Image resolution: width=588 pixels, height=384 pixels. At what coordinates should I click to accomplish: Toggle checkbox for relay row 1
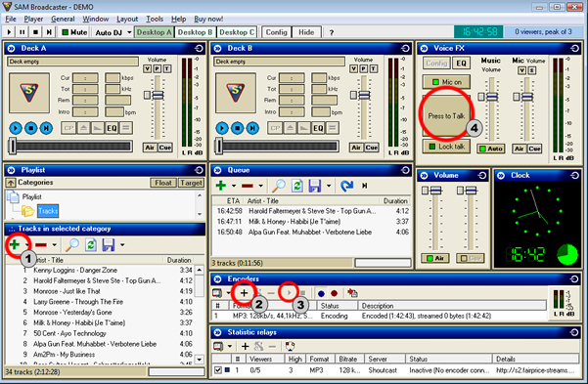point(218,369)
